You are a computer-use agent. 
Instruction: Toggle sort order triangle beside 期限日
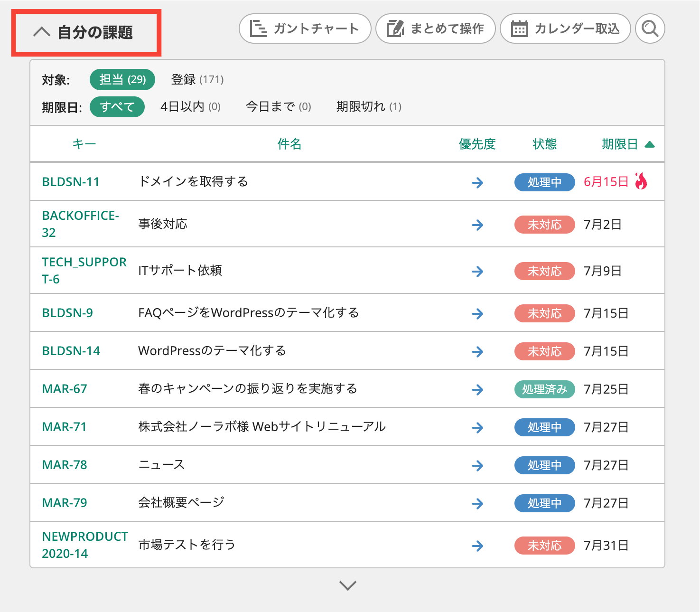[x=650, y=144]
